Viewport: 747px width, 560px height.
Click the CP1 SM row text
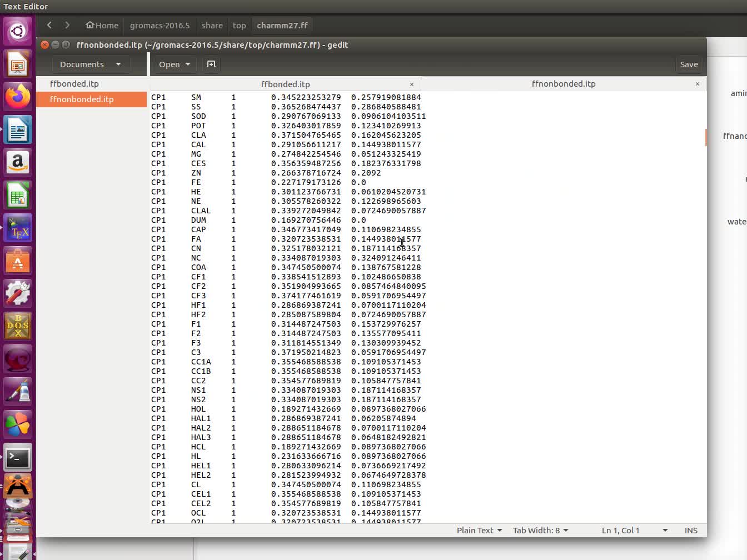point(286,97)
